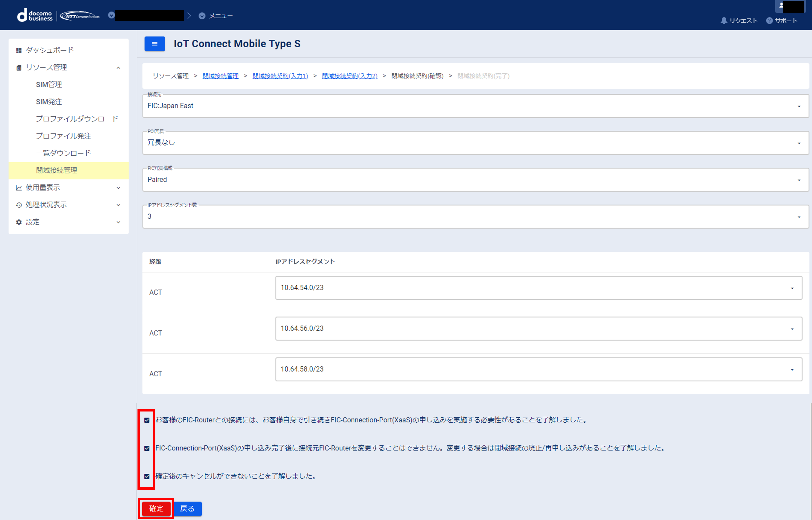Open the 接続先 FIC:Japan East dropdown
Image resolution: width=812 pixels, height=520 pixels.
click(x=475, y=106)
